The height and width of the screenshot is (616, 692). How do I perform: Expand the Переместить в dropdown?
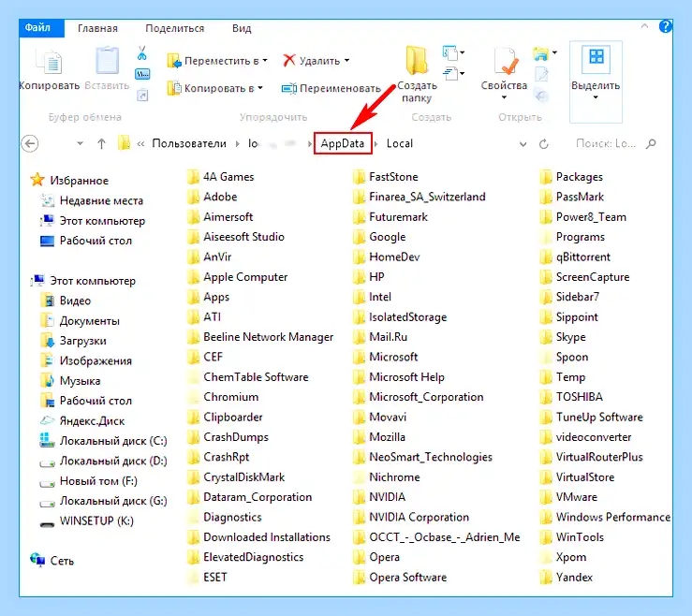click(265, 61)
